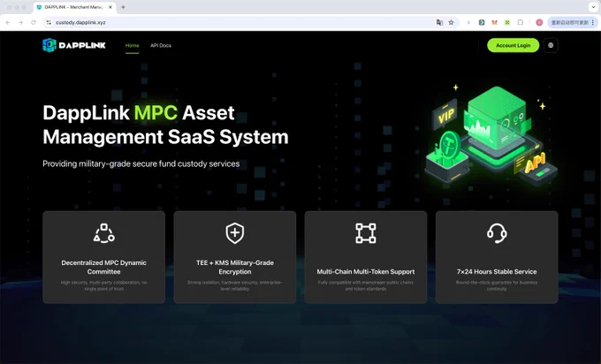
Task: Open the extensions puzzle icon
Action: [x=520, y=23]
